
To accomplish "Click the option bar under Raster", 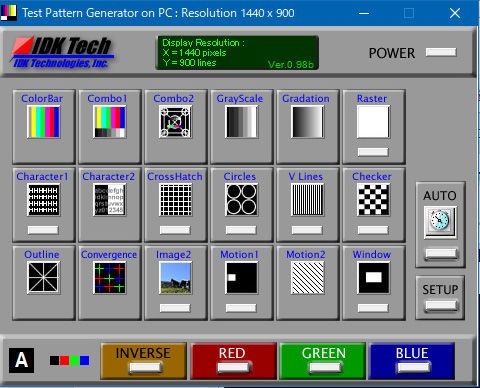I will (x=373, y=152).
